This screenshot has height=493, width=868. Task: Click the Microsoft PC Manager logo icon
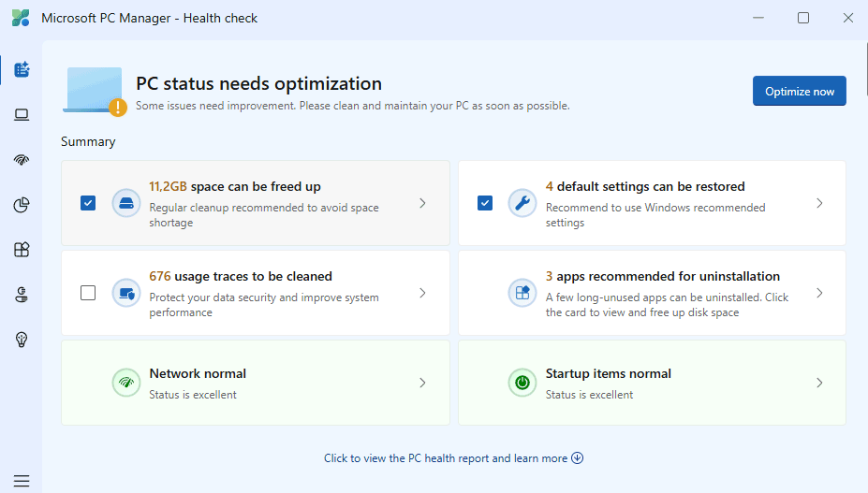click(x=21, y=18)
